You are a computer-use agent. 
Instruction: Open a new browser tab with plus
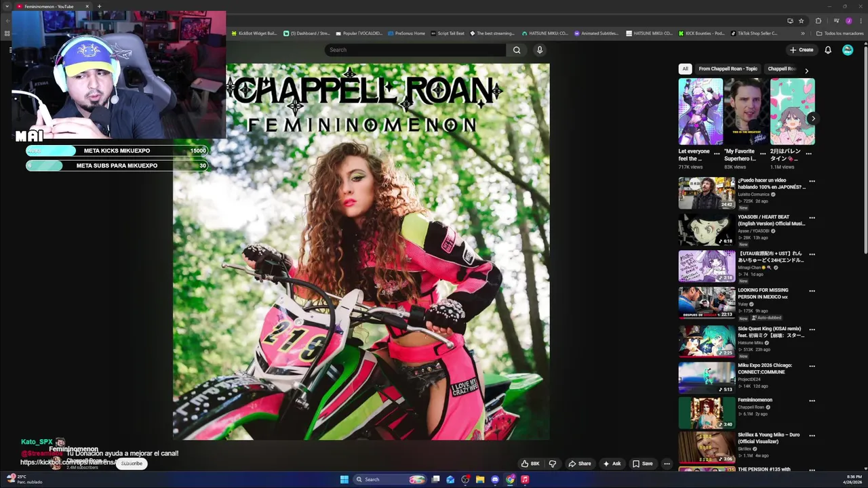click(x=99, y=6)
